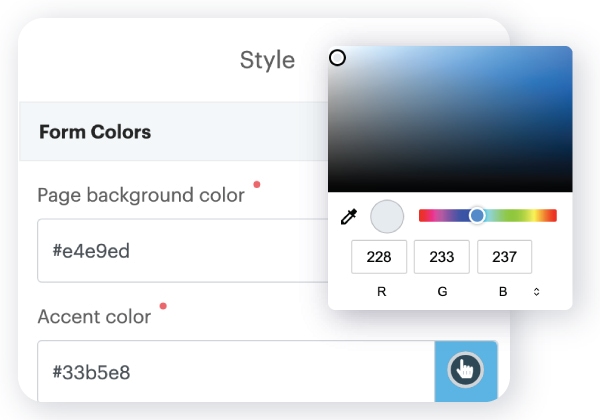This screenshot has height=420, width=600.
Task: Click the circular selector handle in color area
Action: click(x=338, y=58)
